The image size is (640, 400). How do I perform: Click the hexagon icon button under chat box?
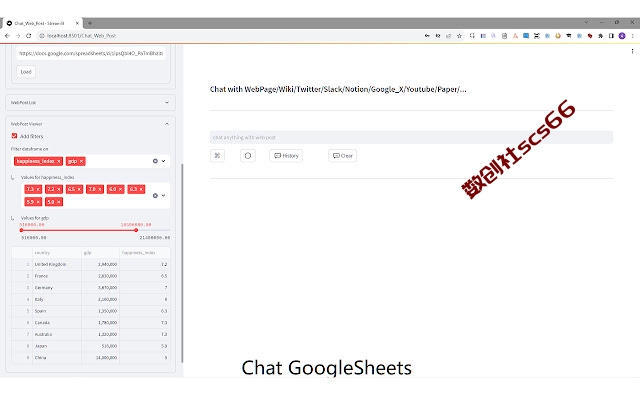[248, 156]
